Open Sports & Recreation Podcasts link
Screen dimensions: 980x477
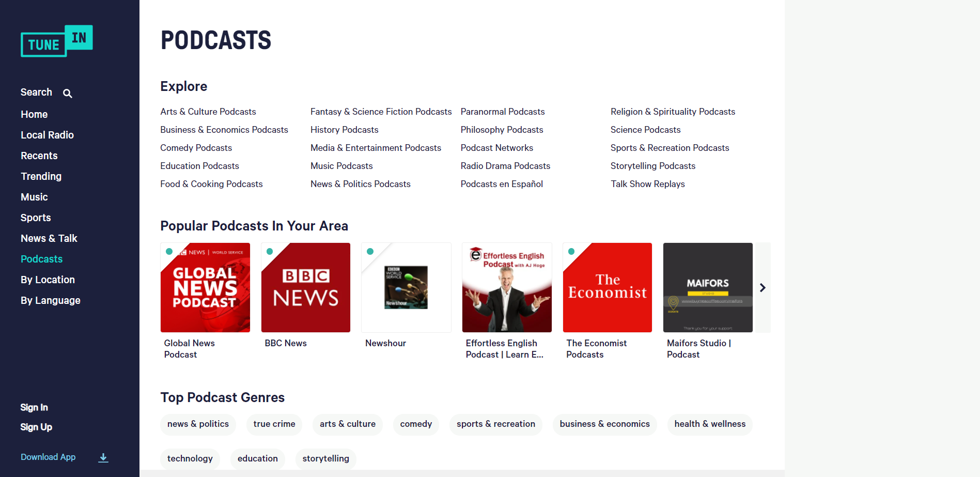click(670, 148)
